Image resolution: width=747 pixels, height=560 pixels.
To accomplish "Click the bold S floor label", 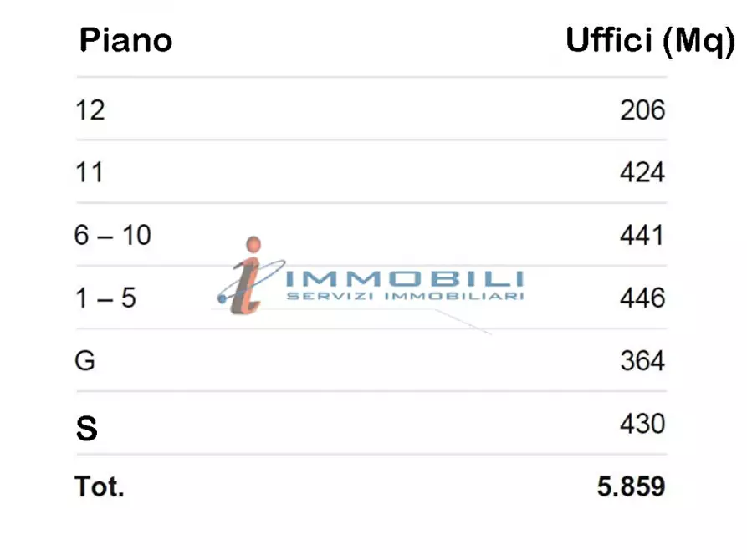I will pos(86,429).
